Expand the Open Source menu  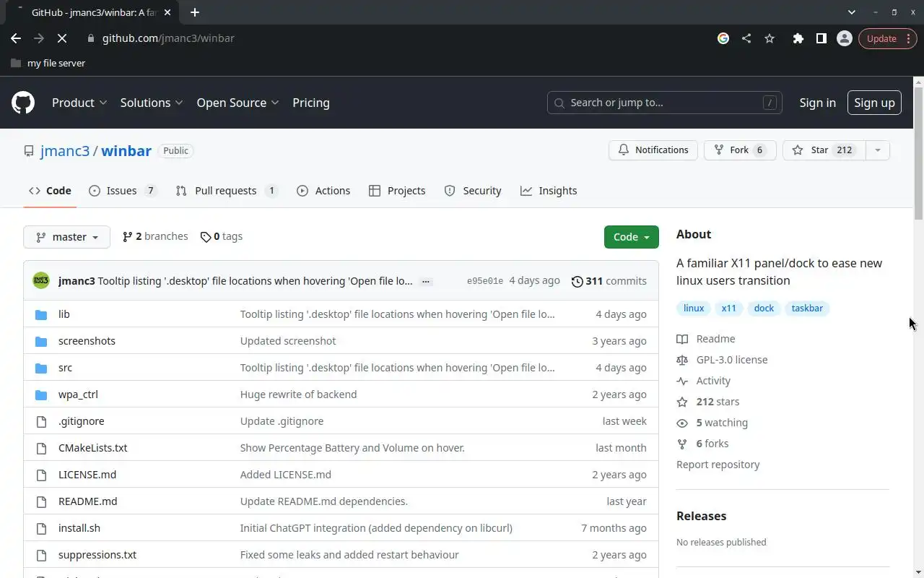pyautogui.click(x=237, y=103)
